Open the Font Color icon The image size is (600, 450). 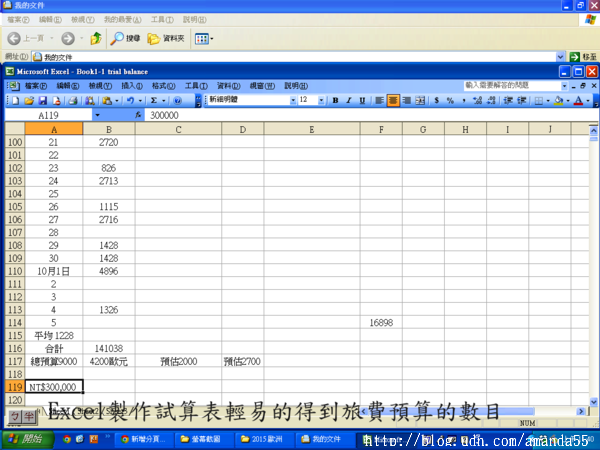coord(579,101)
